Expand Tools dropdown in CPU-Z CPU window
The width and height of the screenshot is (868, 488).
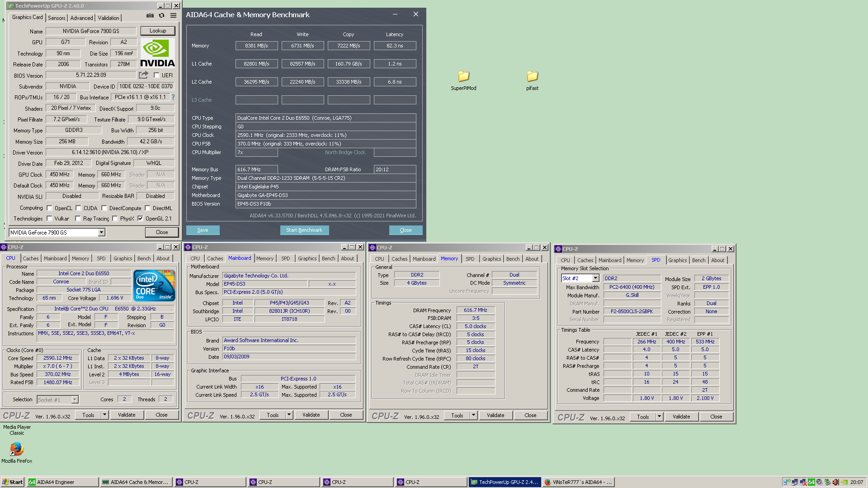[x=104, y=415]
